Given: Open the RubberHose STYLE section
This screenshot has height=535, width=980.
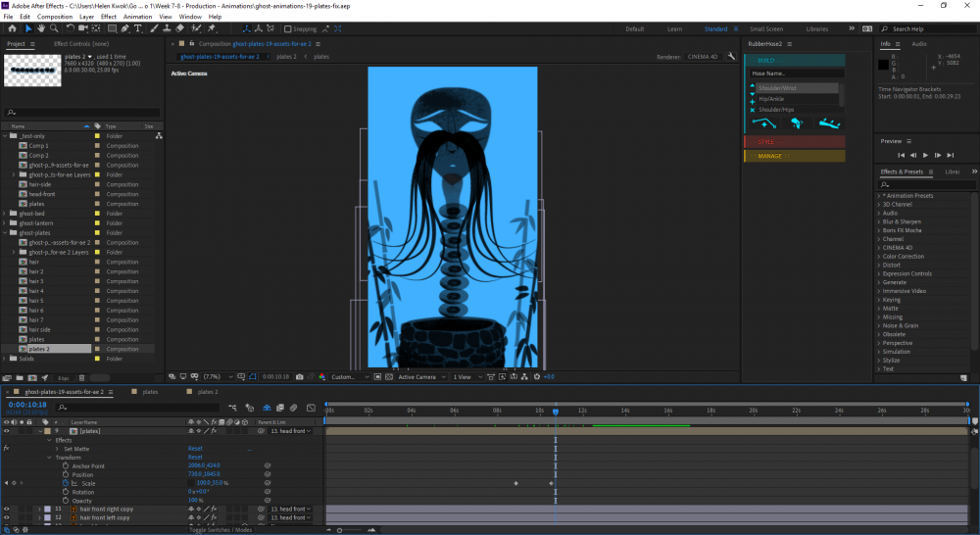Looking at the screenshot, I should click(x=795, y=142).
